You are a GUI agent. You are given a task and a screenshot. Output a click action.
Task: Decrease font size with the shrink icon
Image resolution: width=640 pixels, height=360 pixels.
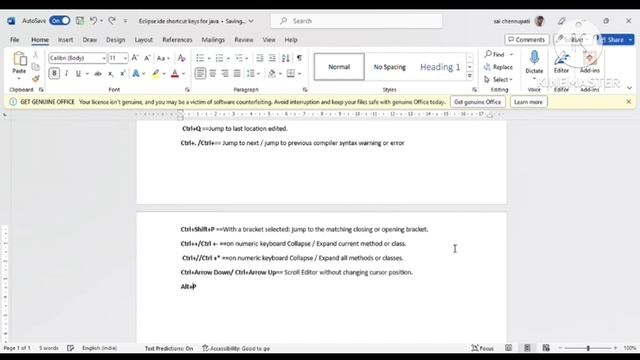pyautogui.click(x=147, y=58)
